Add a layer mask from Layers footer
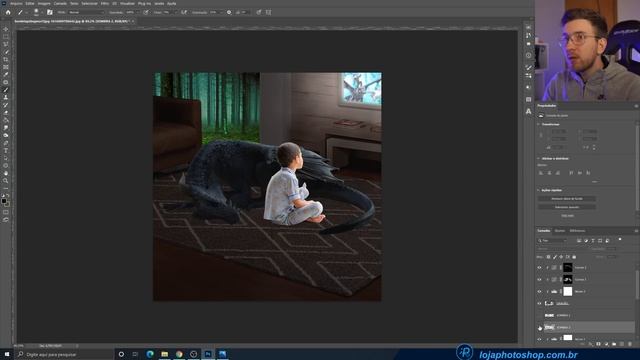This screenshot has width=640, height=360. [598, 344]
